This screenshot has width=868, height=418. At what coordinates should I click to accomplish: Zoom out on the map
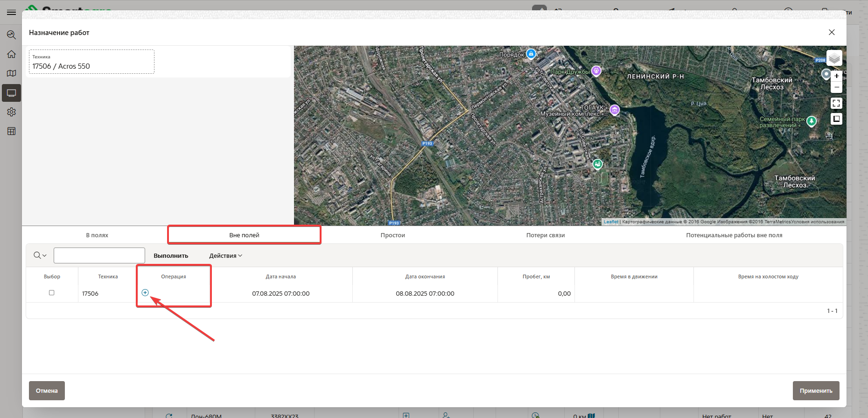point(836,87)
